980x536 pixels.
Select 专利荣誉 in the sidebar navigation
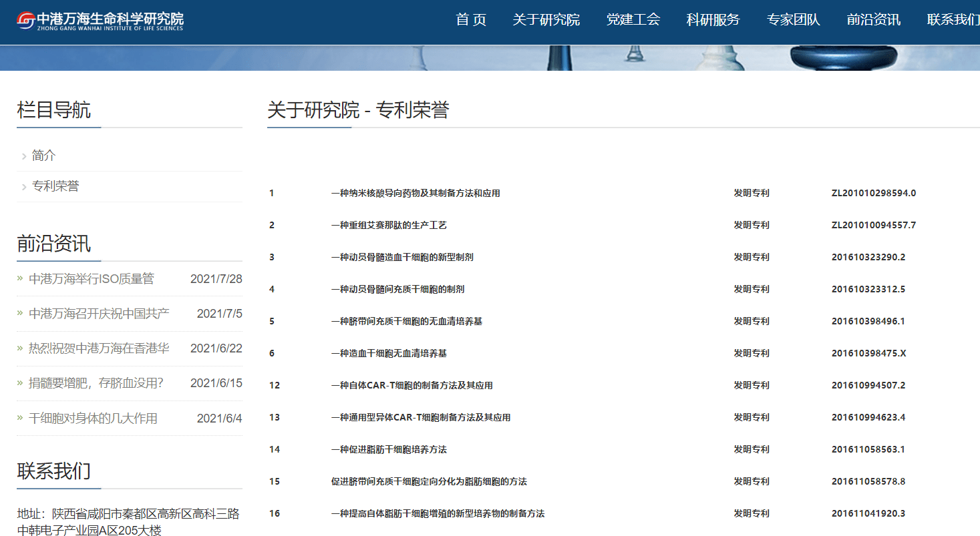(55, 187)
